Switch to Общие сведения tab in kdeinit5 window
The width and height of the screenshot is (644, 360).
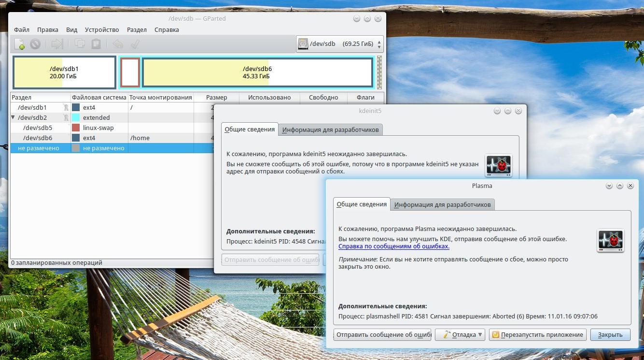[250, 129]
